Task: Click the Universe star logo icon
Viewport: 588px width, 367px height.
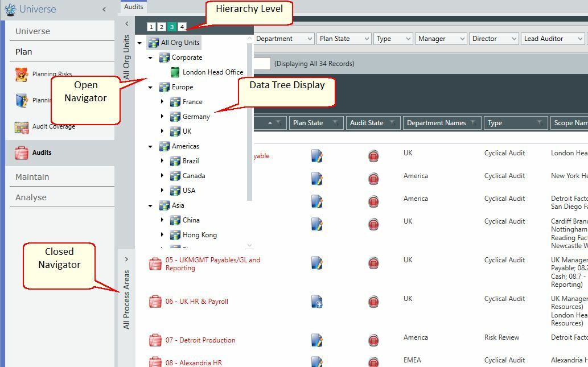Action: pyautogui.click(x=10, y=9)
